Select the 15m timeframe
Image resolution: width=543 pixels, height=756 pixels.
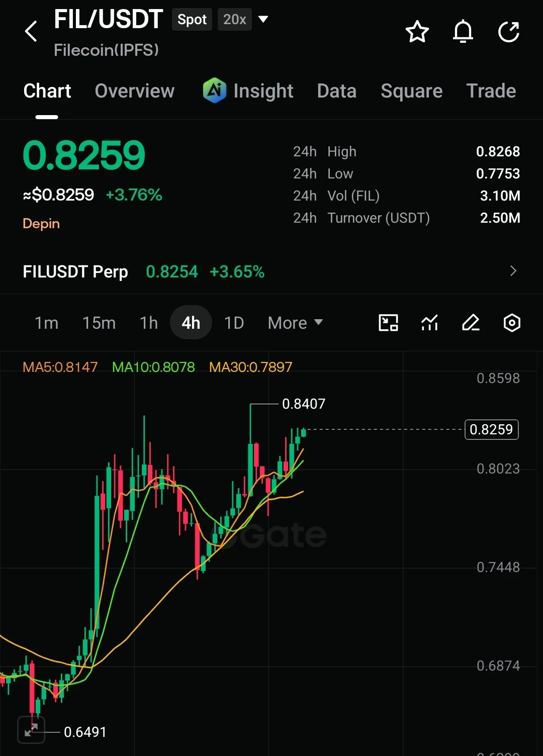99,323
